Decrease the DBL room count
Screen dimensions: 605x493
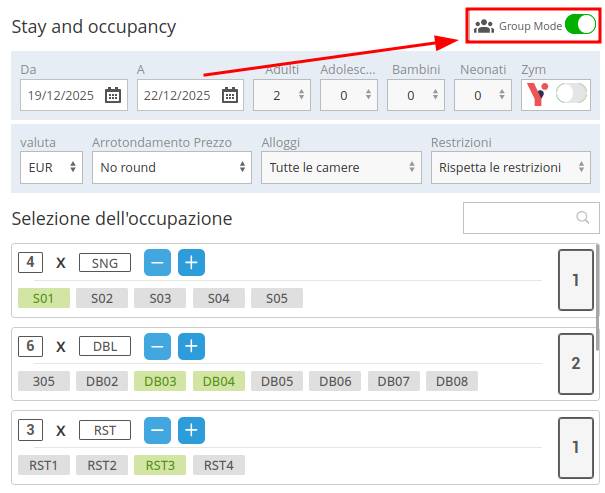(x=158, y=347)
